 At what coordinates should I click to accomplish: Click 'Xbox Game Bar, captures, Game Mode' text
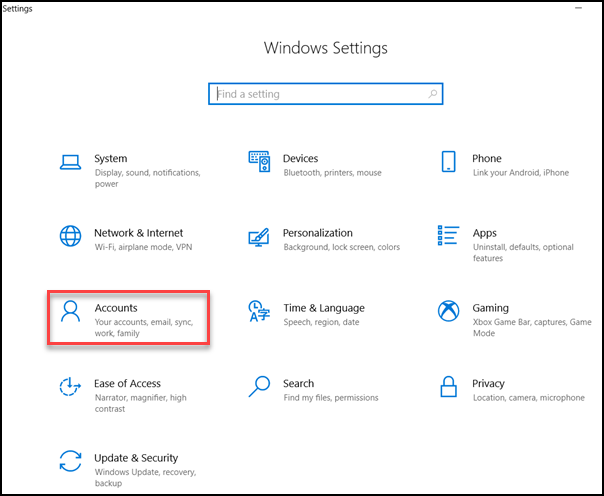pos(532,328)
